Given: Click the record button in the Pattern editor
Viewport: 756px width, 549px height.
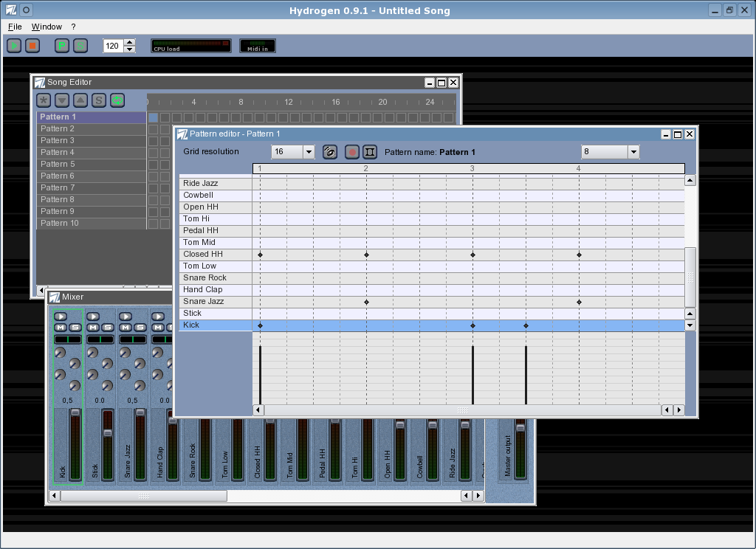Looking at the screenshot, I should (352, 152).
